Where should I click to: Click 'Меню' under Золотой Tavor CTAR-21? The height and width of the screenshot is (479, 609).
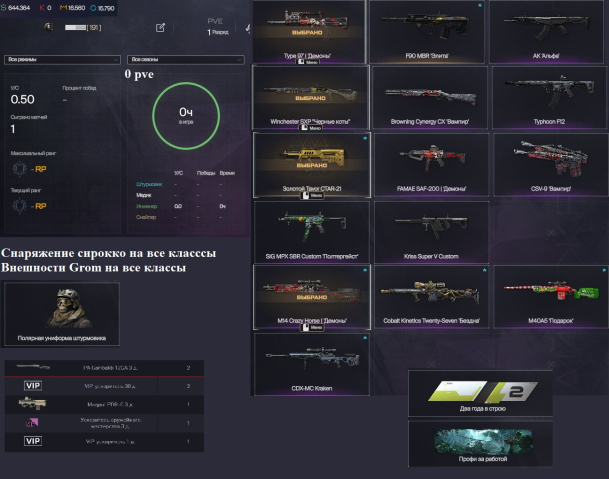312,195
